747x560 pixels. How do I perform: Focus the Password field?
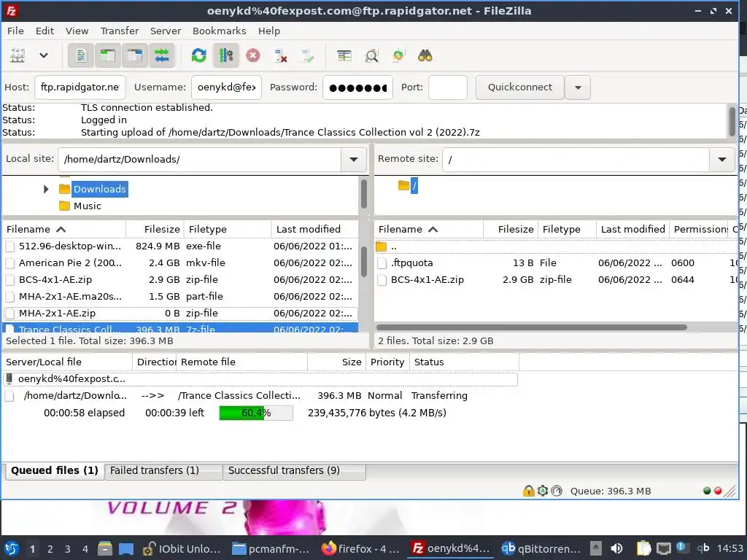(x=357, y=87)
